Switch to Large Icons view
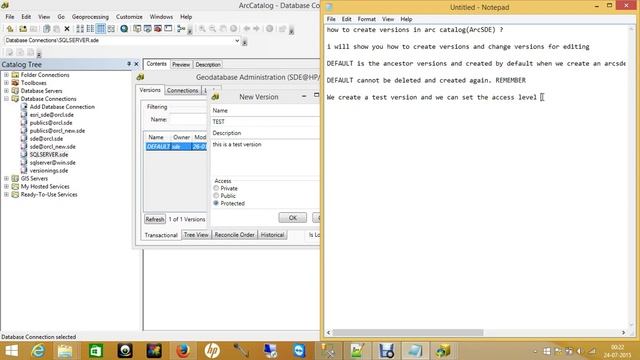Viewport: 640px width, 360px height. 80,29
